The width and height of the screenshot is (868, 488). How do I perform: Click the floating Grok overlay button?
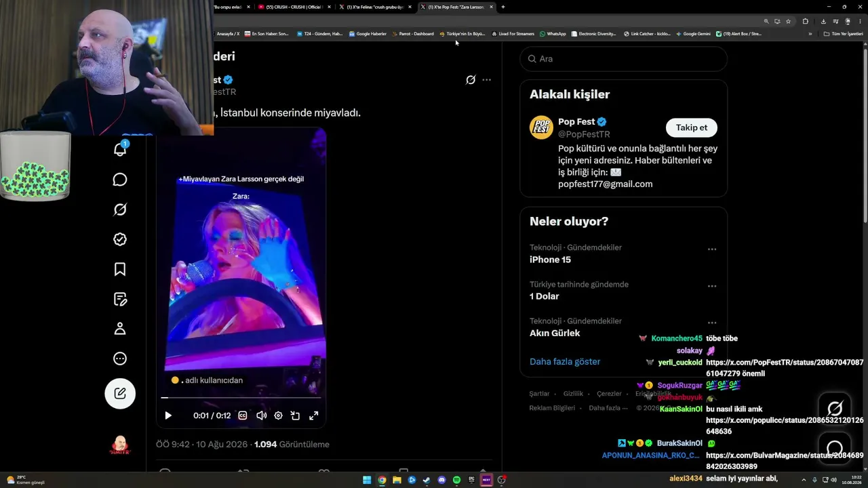pyautogui.click(x=835, y=408)
